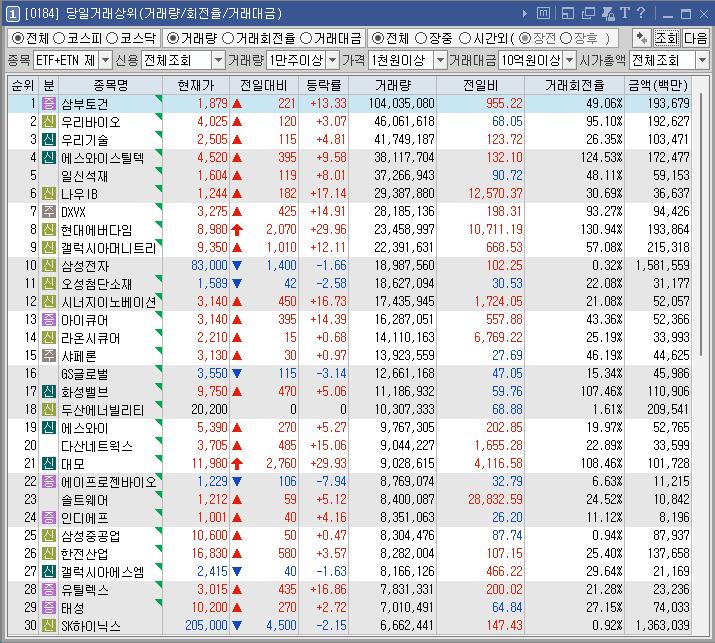Click the 일신석재 price 1,604
The image size is (715, 643).
click(212, 176)
